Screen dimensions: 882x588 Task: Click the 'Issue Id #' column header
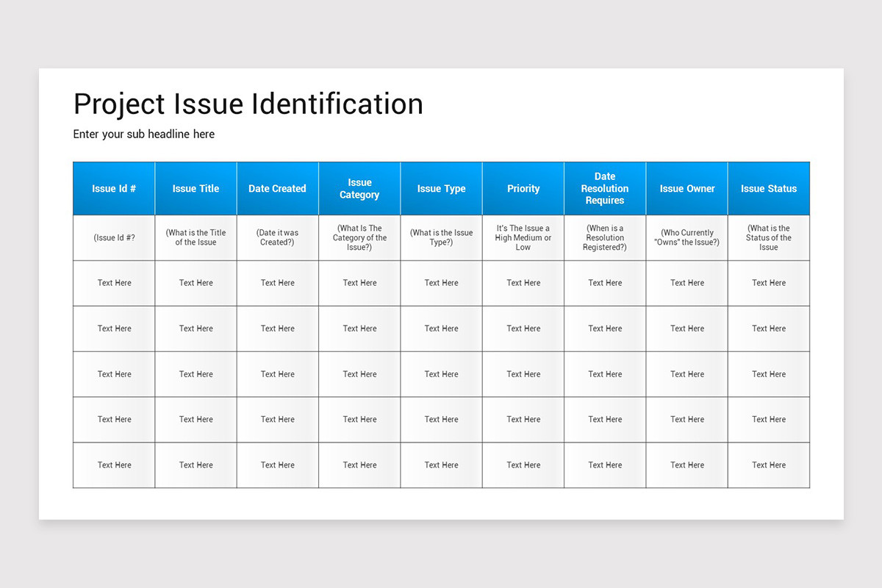click(x=113, y=188)
